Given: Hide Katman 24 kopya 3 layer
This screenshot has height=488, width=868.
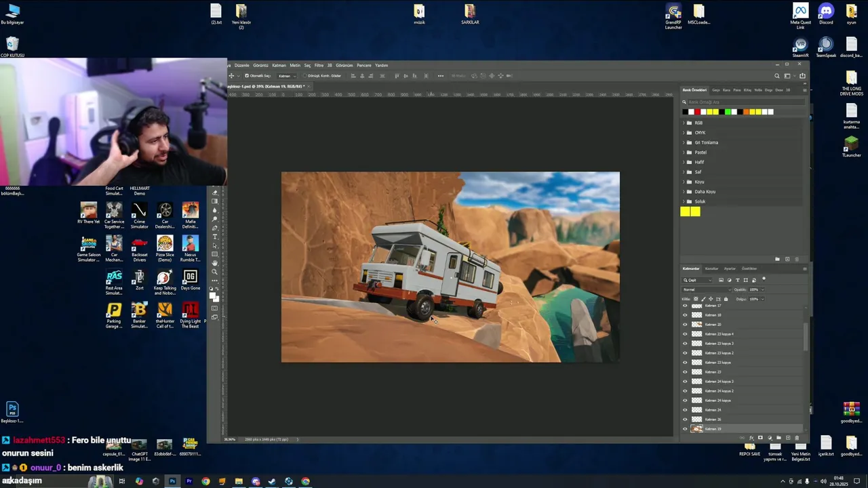Looking at the screenshot, I should (x=685, y=382).
